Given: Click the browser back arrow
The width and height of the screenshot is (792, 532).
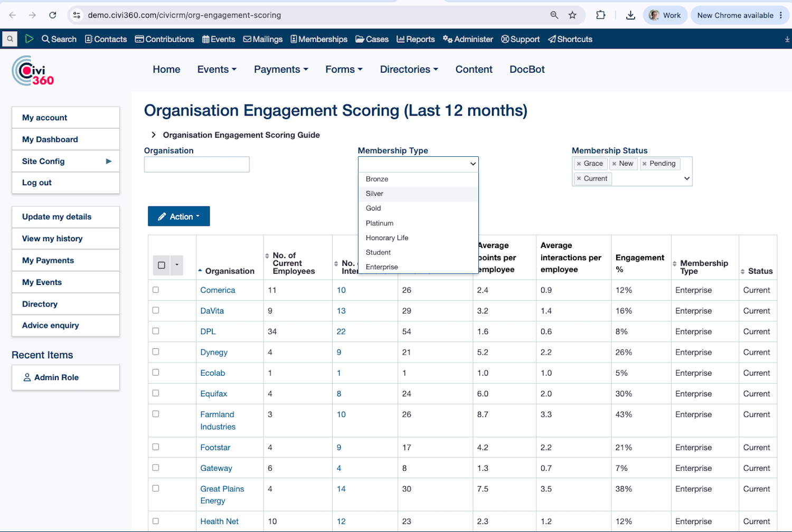Looking at the screenshot, I should [x=13, y=15].
